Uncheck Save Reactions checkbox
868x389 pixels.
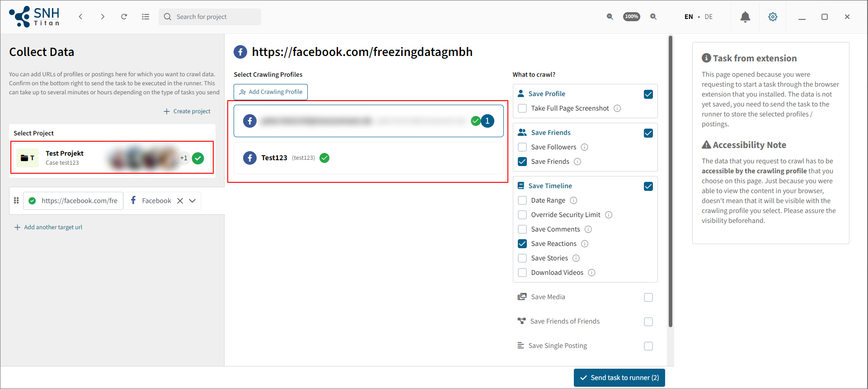click(522, 244)
